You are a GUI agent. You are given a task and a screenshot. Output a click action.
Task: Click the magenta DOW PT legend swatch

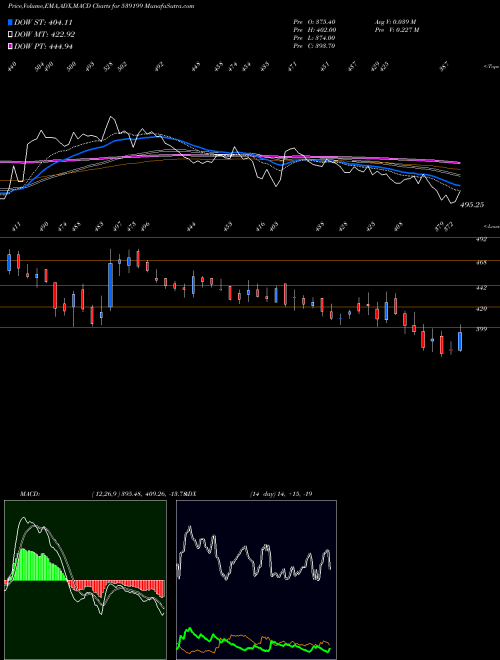pos(10,46)
